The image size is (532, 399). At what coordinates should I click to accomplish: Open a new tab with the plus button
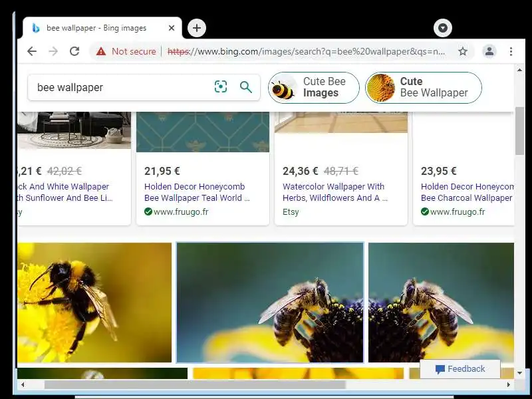[197, 28]
